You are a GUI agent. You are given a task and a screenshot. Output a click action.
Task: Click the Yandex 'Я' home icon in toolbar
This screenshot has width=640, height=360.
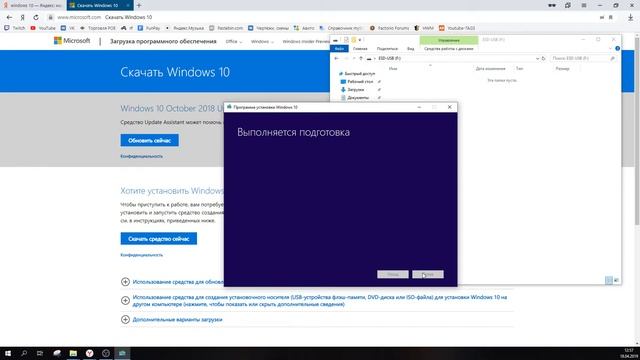[x=22, y=17]
